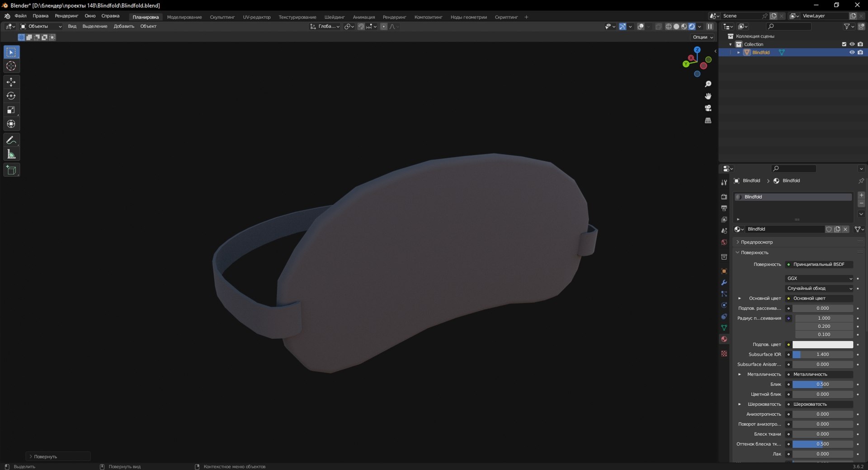Add a new material slot plus
This screenshot has width=868, height=470.
coord(861,195)
